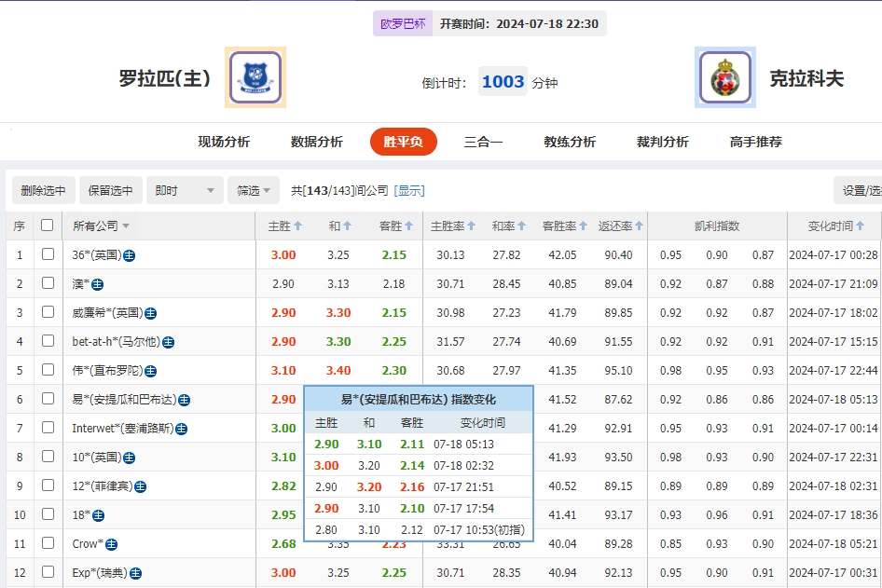Click the 罗拉匹 home team crest

(x=254, y=78)
